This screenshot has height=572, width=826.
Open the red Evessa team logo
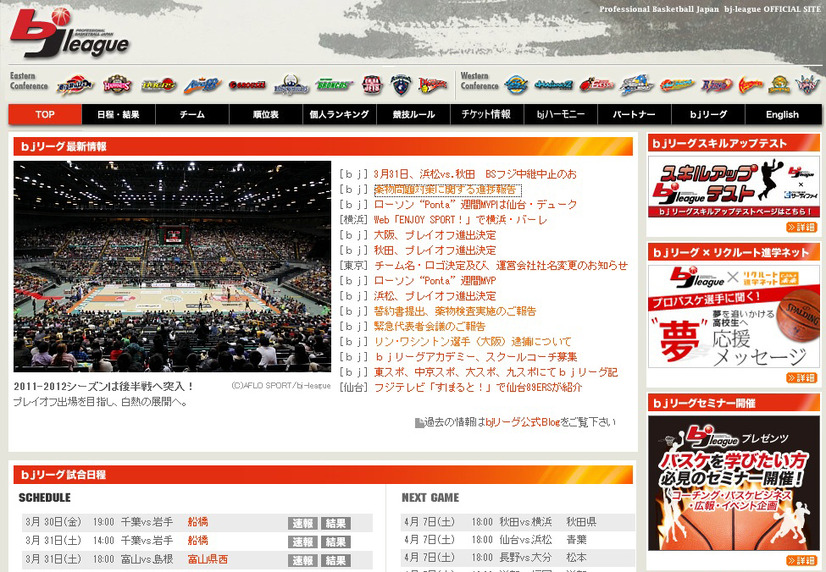pos(596,85)
